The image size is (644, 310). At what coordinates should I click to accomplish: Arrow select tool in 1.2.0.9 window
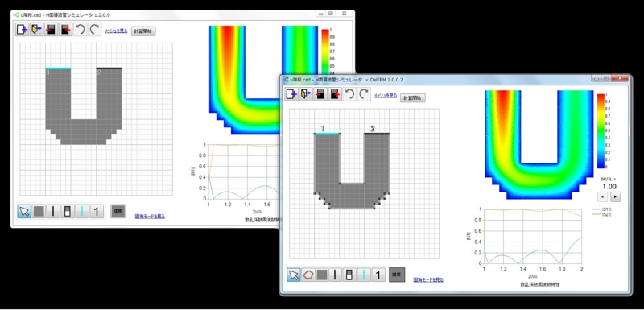[x=25, y=212]
